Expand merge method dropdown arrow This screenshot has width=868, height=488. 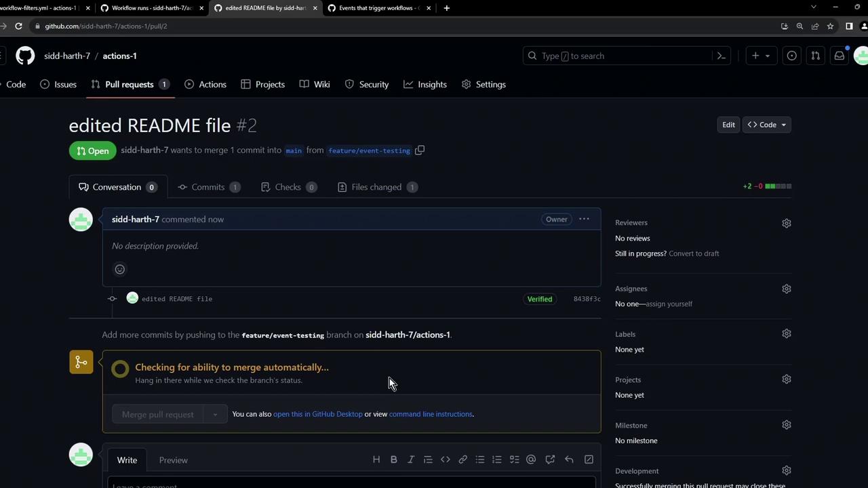tap(215, 414)
